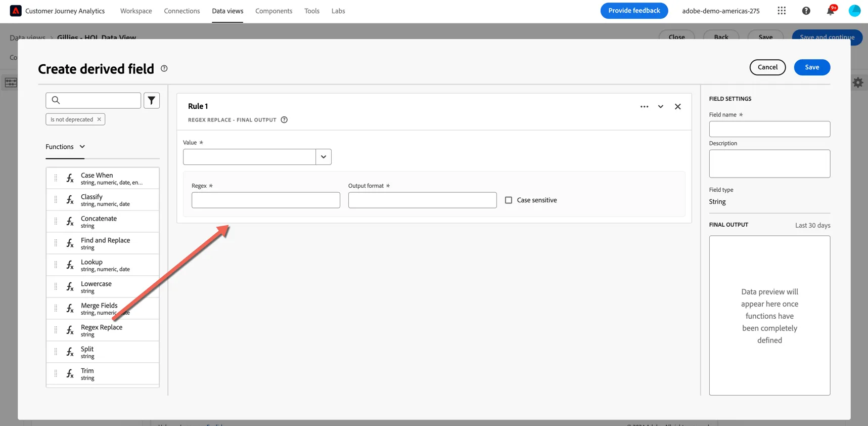Viewport: 868px width, 426px height.
Task: Select the Lowercase function icon
Action: (70, 287)
